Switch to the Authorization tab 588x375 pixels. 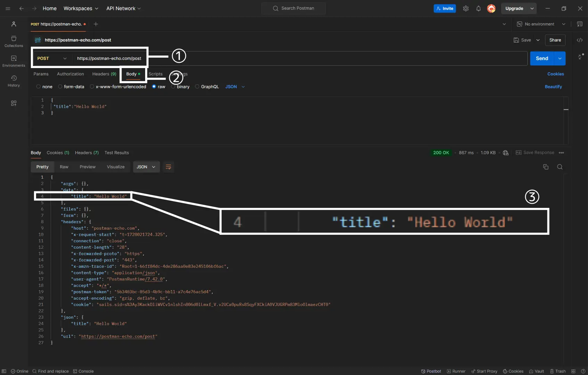(71, 74)
